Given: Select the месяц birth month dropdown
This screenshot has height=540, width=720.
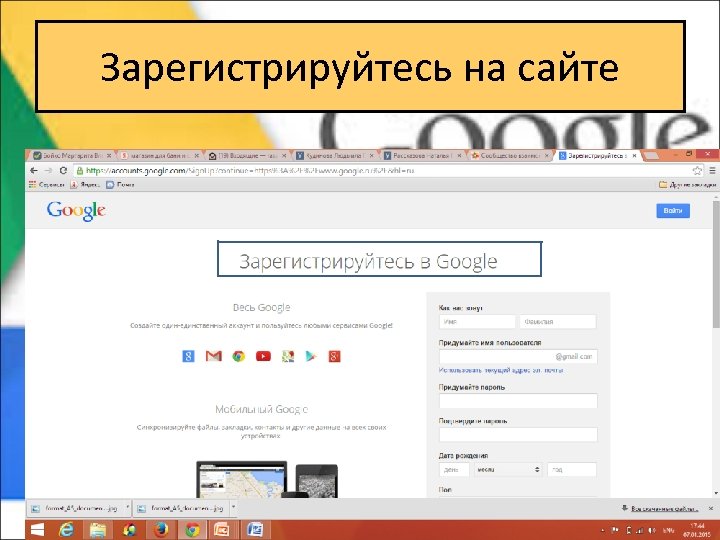Looking at the screenshot, I should point(508,470).
